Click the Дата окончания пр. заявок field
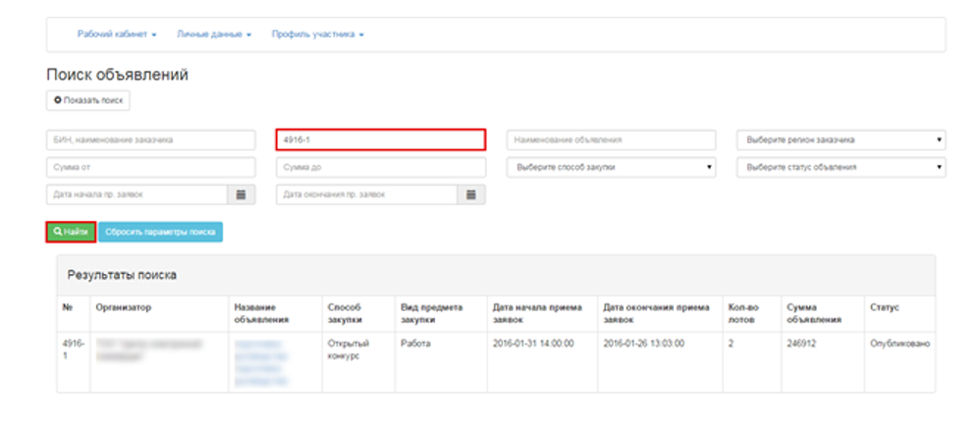 click(x=367, y=194)
